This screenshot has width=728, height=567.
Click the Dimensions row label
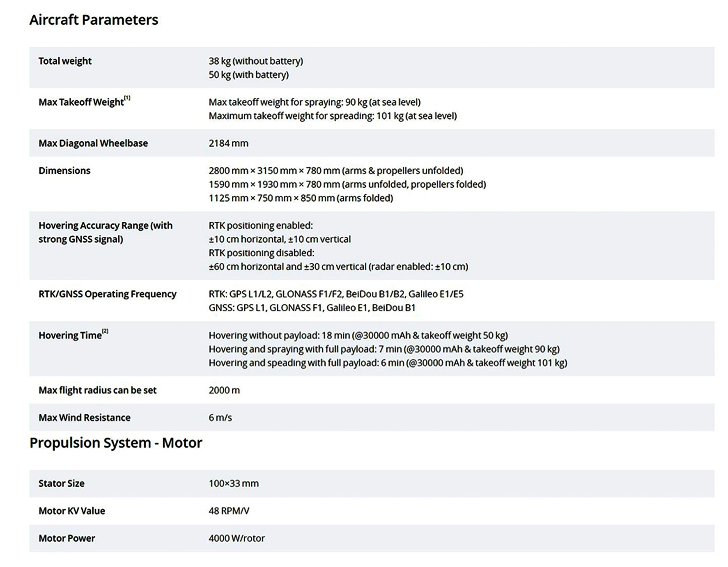click(x=64, y=171)
